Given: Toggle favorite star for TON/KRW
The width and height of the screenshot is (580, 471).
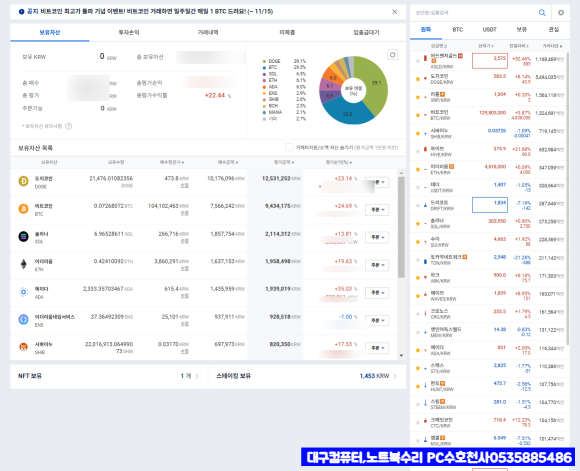Looking at the screenshot, I should coord(418,260).
